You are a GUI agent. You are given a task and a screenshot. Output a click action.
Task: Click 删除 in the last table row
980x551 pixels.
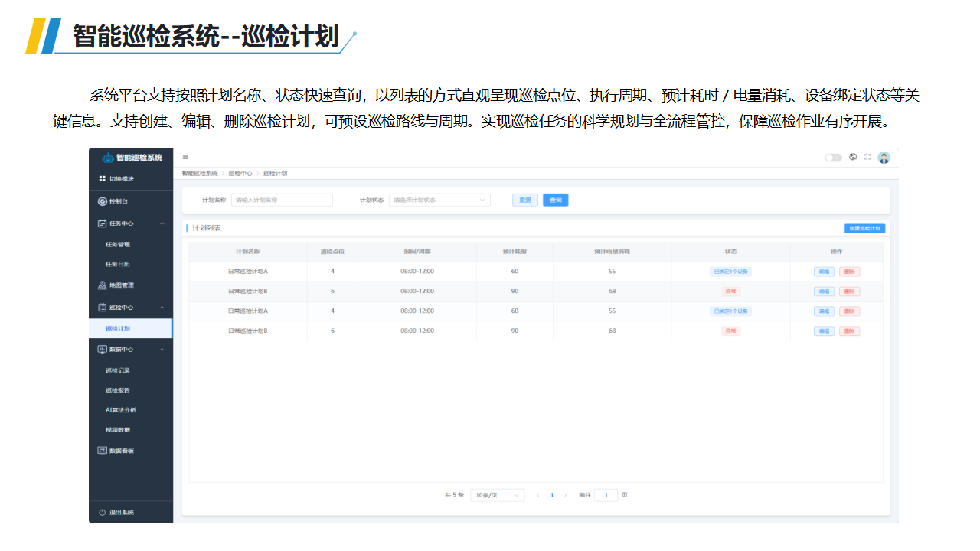[849, 331]
